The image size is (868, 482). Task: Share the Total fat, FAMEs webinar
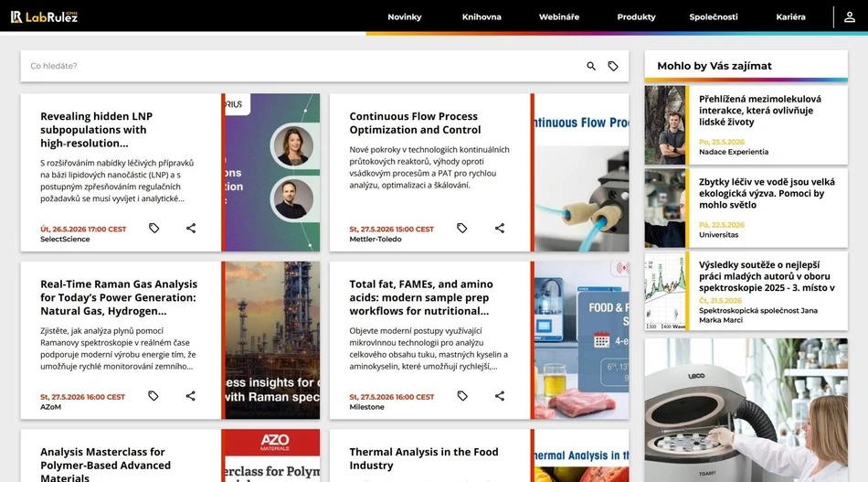click(499, 396)
